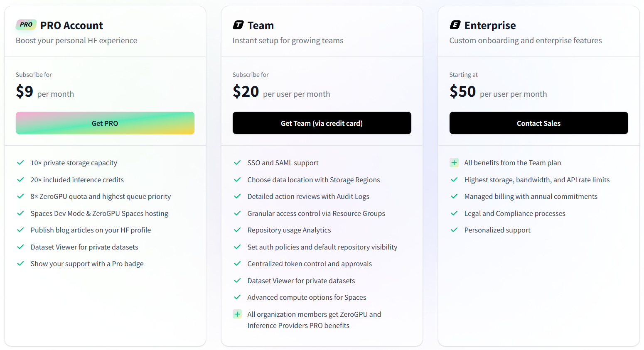Click the Spaces Dev Mode & ZeroGPU feature text
Viewport: 644px width, 350px height.
click(x=99, y=213)
